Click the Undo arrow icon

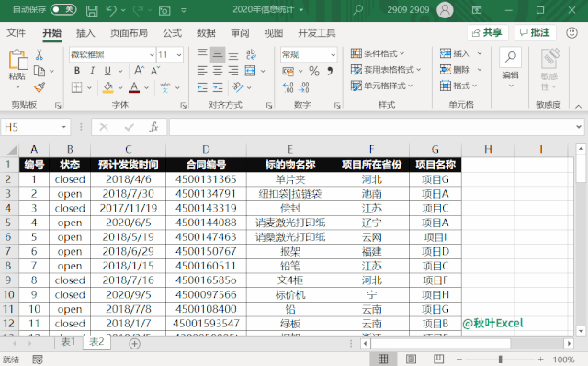111,10
